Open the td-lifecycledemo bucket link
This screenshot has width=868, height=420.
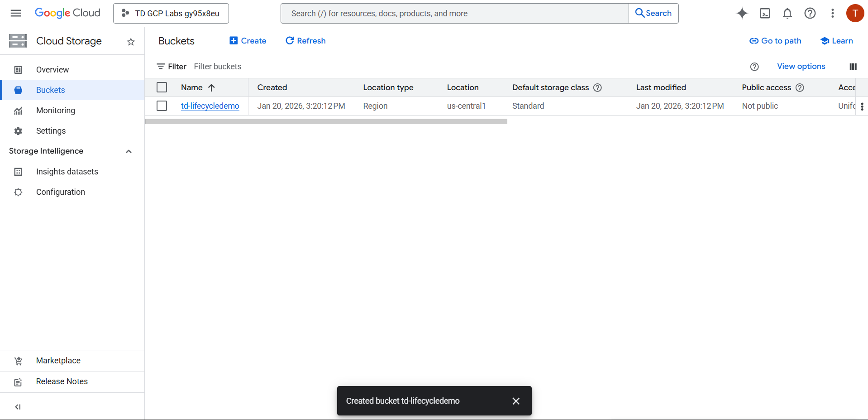tap(210, 106)
